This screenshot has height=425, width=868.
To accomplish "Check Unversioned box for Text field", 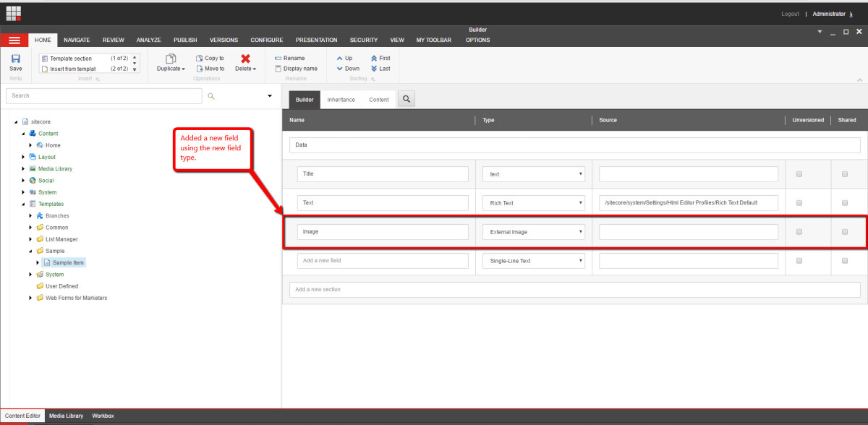I will click(799, 203).
